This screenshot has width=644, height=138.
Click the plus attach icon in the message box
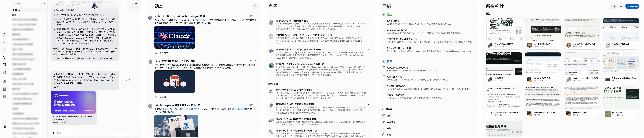pos(54,133)
